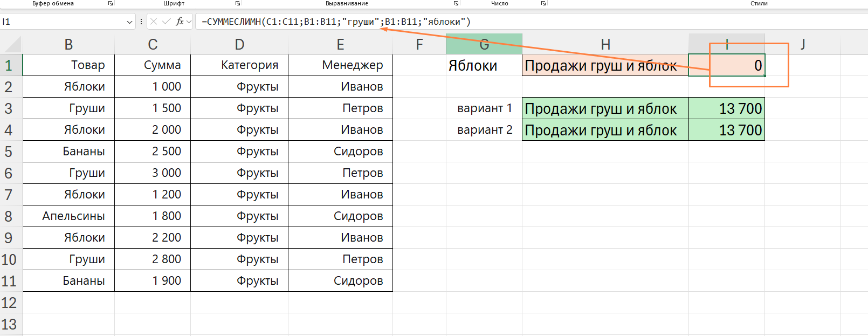Click the three-dot handle beside Name Box
The width and height of the screenshot is (868, 336).
[141, 22]
